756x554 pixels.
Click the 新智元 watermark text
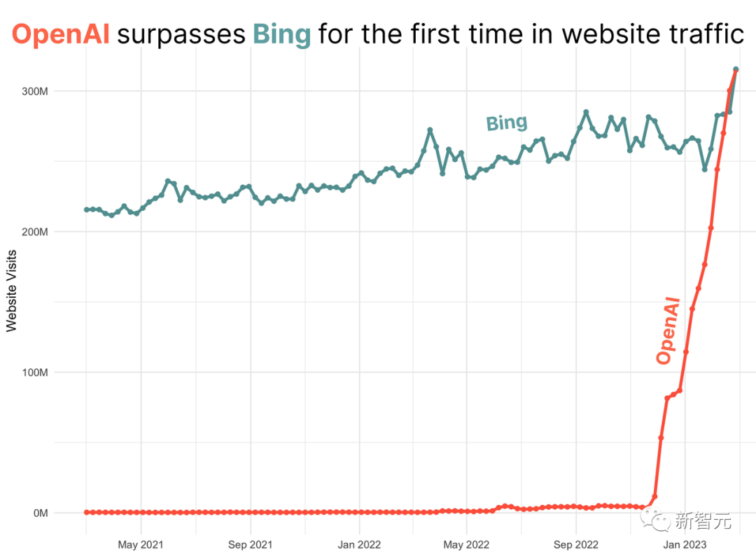(703, 520)
